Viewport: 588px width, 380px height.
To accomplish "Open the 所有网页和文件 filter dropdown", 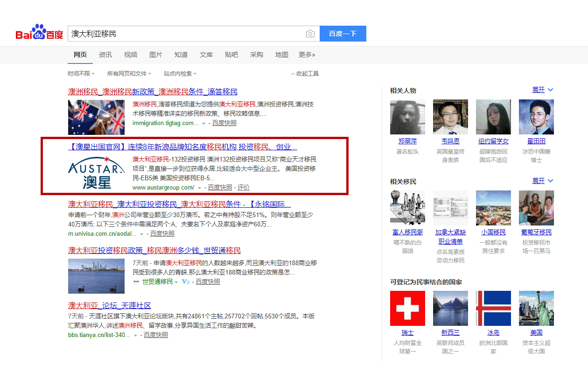I will click(x=129, y=74).
